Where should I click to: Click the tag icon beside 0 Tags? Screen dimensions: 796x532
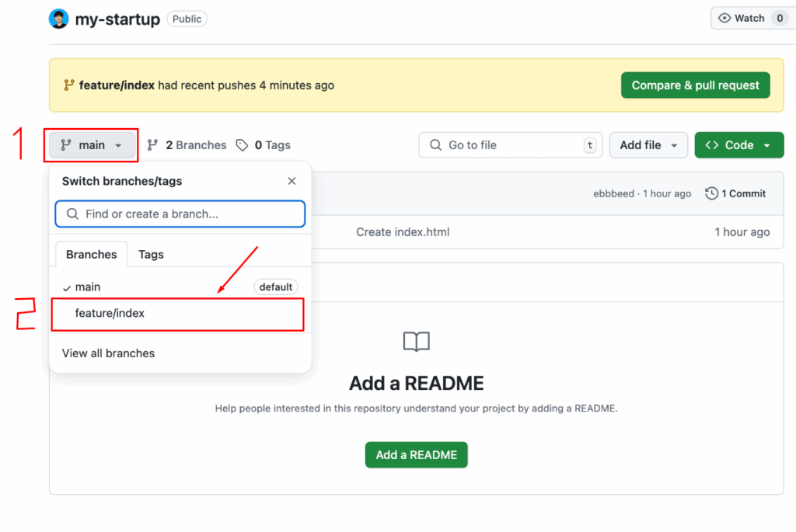(x=243, y=145)
